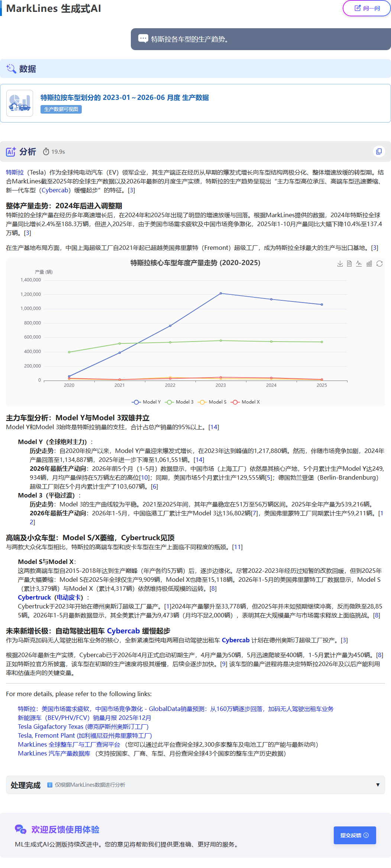Click the 数据 section magnifier icon
Screen dimensions: 391x868
11,69
